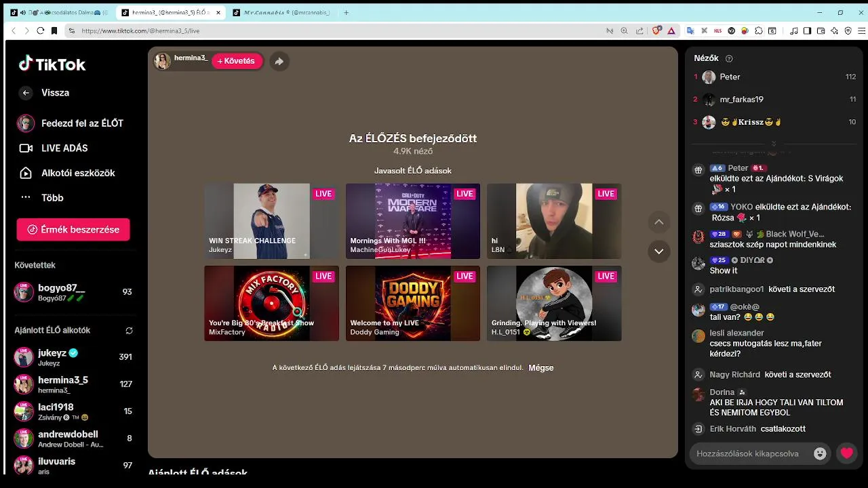The image size is (868, 488).
Task: Open the browser hamburger menu
Action: [x=862, y=30]
